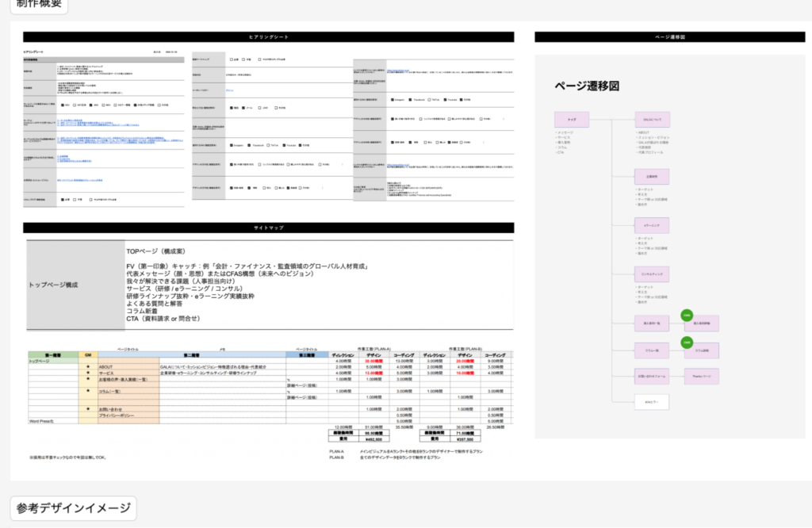
Task: Select the eラーニング flowchart node
Action: (x=653, y=226)
